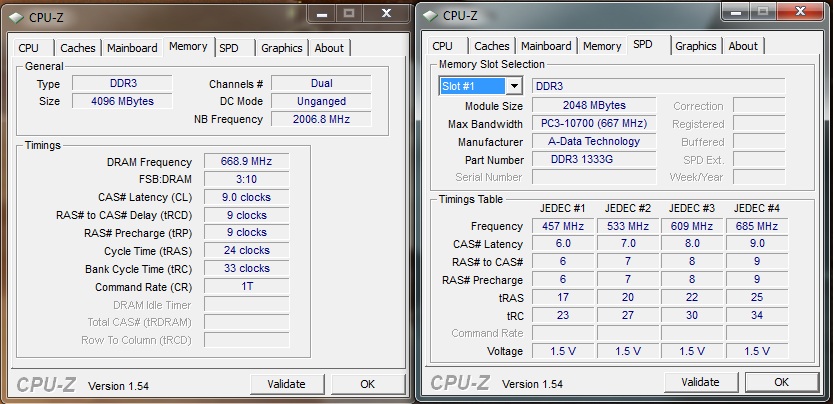Open Graphics tab in left CPU-Z window
Screen dimensions: 834x404
[x=282, y=48]
